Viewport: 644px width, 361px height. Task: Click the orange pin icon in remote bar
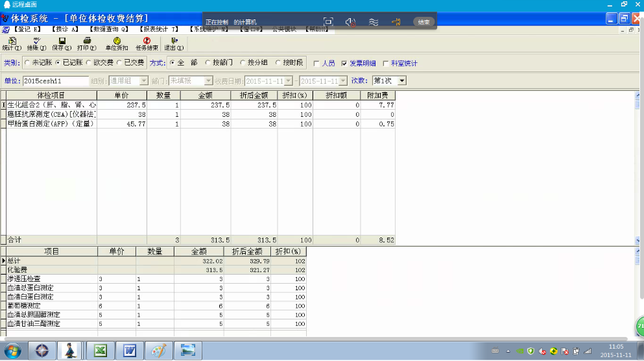point(396,22)
